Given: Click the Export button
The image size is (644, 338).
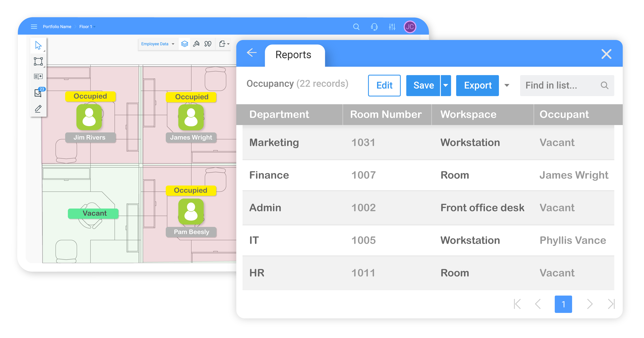Looking at the screenshot, I should point(477,86).
